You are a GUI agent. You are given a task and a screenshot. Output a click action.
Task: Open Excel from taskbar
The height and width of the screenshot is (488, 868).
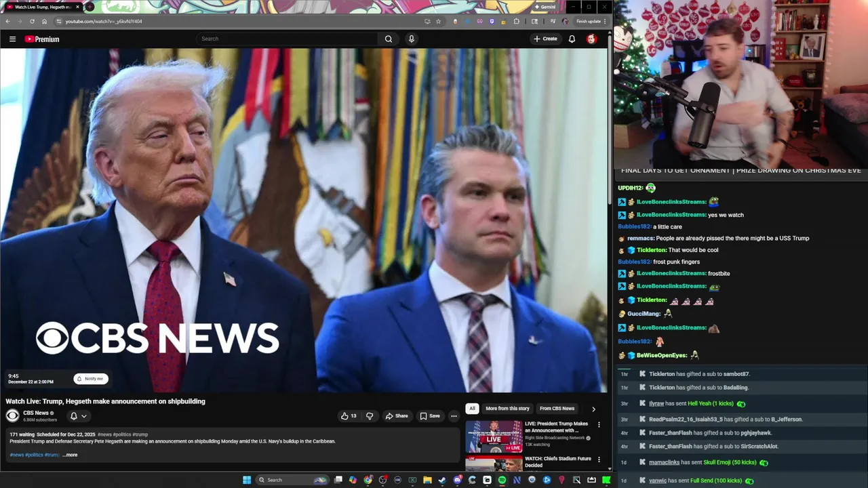point(412,480)
